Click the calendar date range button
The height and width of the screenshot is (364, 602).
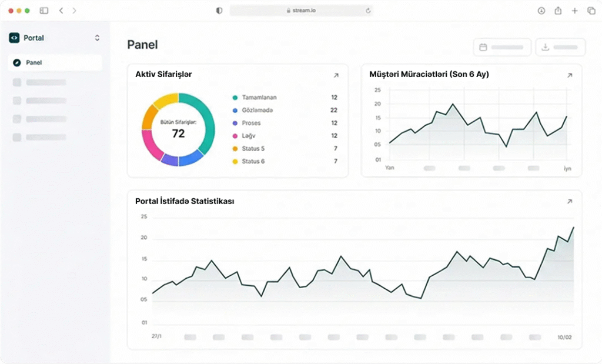coord(502,47)
